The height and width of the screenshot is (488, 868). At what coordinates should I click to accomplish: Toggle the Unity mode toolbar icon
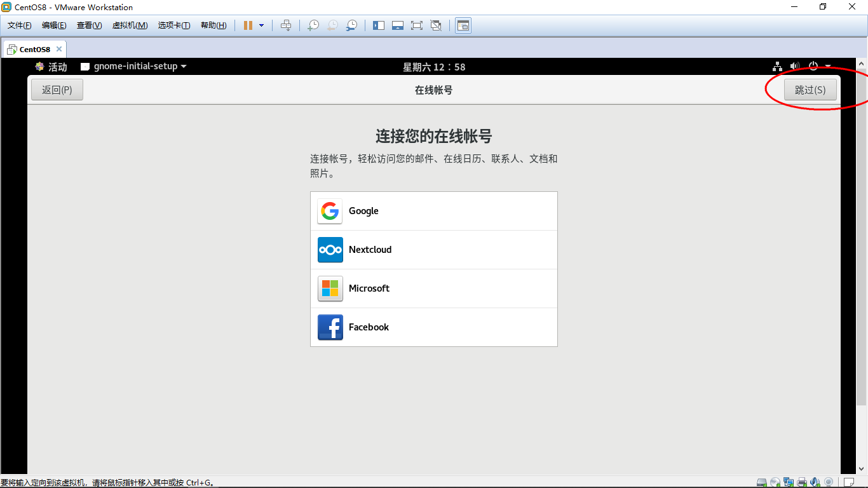tap(436, 25)
